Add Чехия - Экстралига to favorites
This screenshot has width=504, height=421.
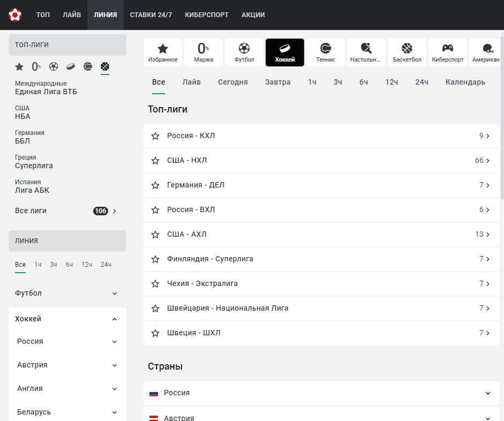[155, 284]
